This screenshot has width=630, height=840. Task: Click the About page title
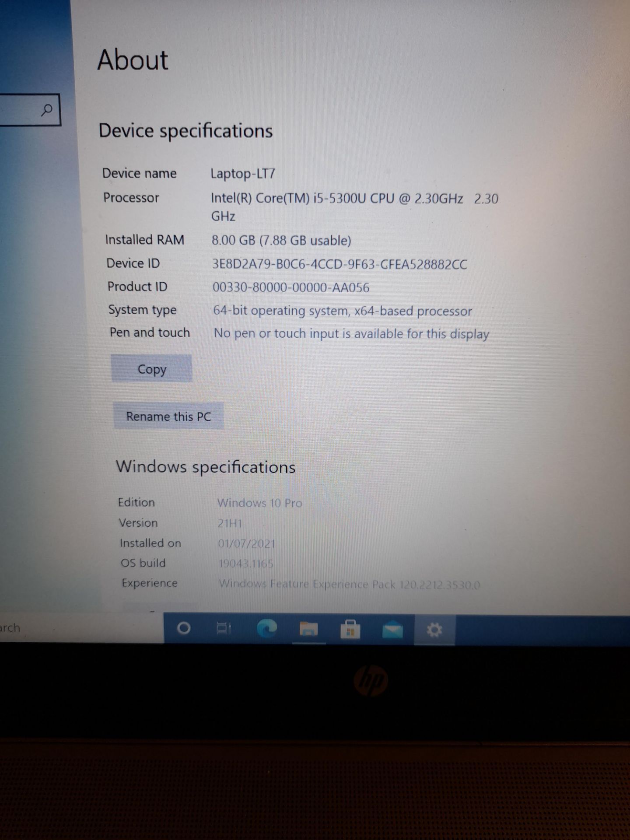(x=133, y=59)
